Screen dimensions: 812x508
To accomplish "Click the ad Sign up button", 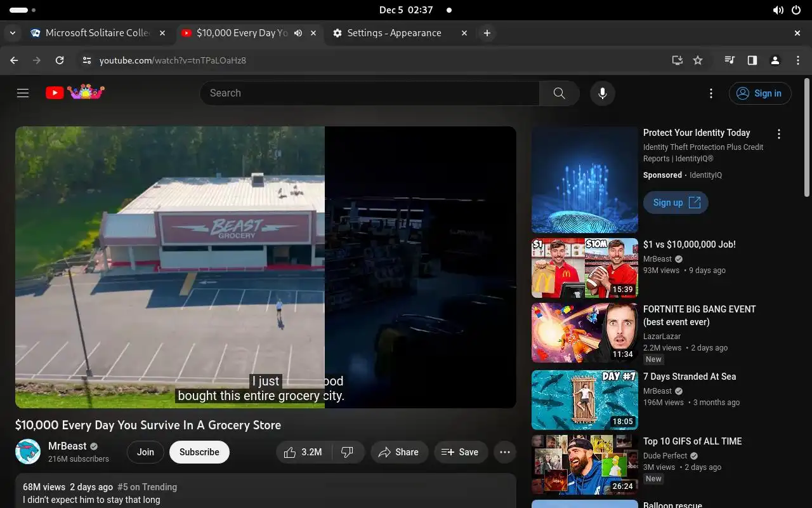I will point(676,203).
